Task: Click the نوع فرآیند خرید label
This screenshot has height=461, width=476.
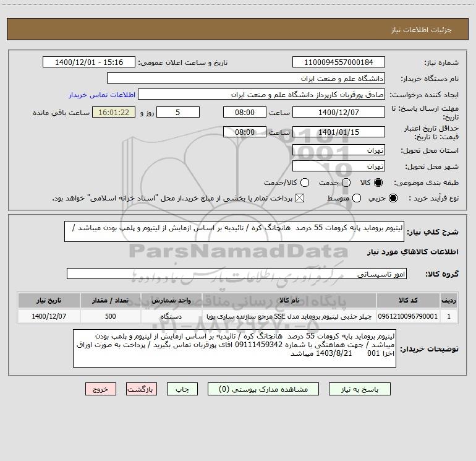Action: (x=433, y=198)
